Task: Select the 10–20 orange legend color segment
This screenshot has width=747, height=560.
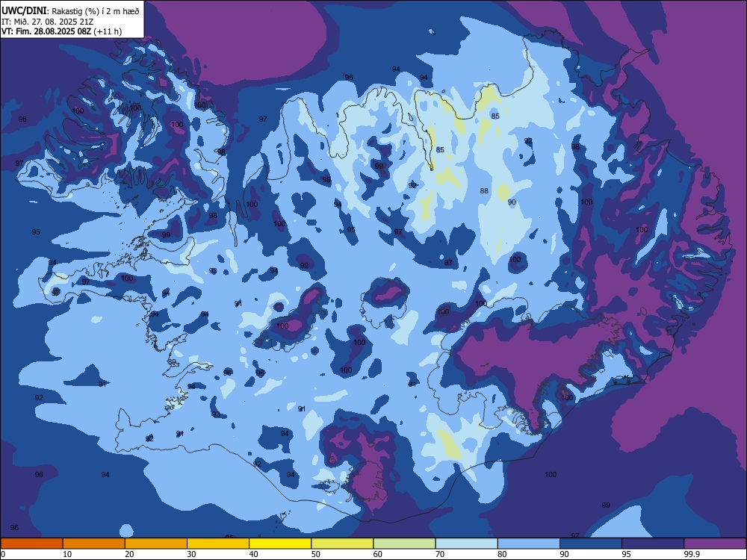Action: click(94, 544)
